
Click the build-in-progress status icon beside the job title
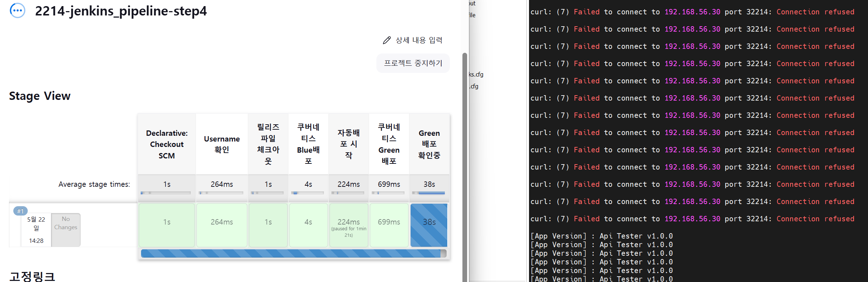(x=17, y=10)
